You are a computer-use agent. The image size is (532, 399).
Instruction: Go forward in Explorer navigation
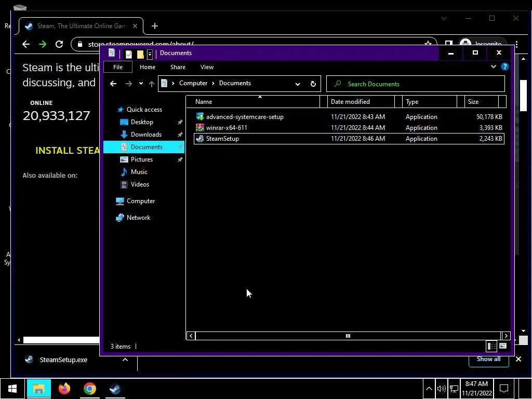129,84
